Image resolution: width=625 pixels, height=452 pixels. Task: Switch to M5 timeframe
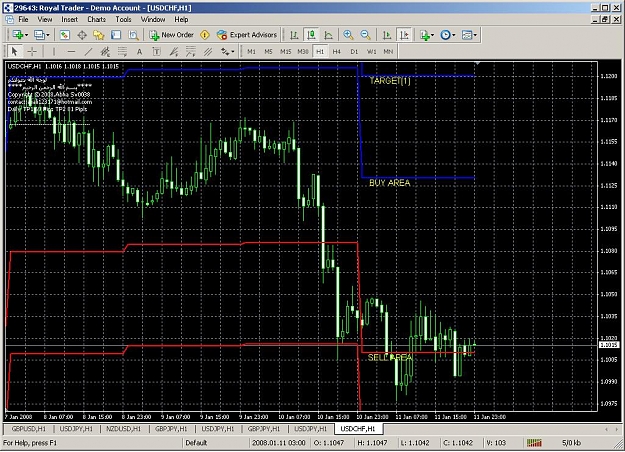point(268,51)
